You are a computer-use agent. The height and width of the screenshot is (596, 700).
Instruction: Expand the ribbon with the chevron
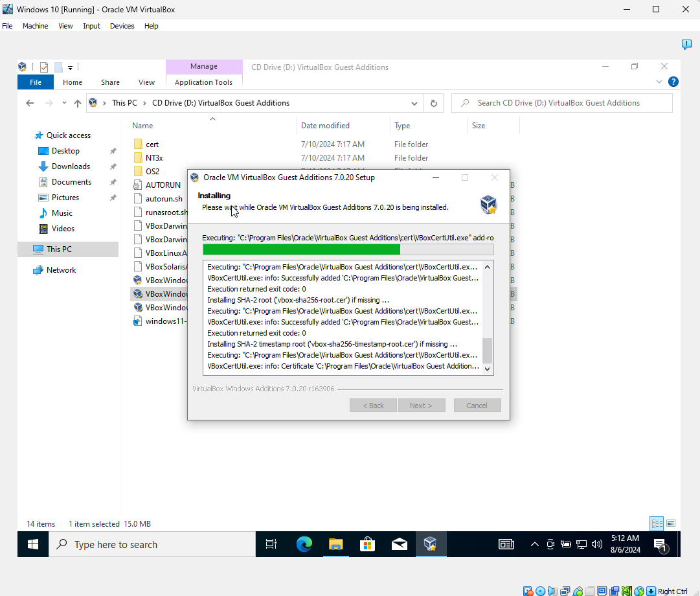(659, 82)
